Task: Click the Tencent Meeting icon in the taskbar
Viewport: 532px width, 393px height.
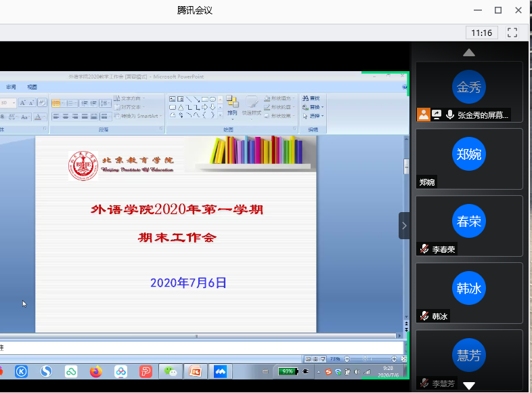Action: point(220,371)
